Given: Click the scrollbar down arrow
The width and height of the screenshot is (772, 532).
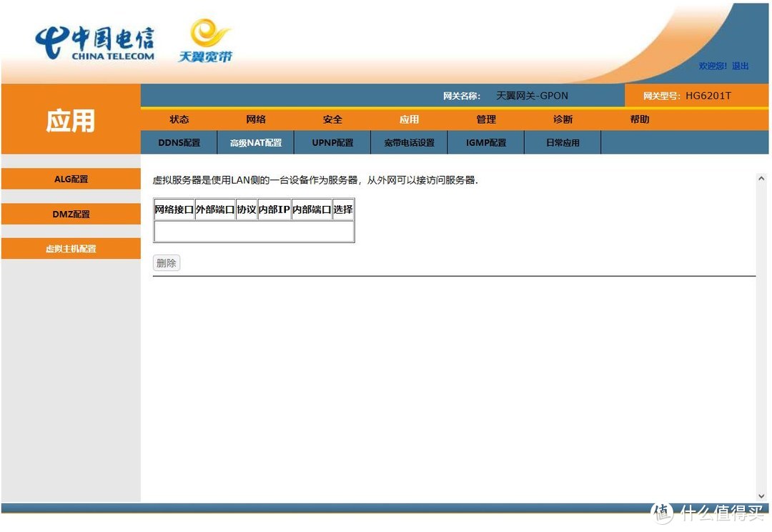Looking at the screenshot, I should tap(761, 495).
